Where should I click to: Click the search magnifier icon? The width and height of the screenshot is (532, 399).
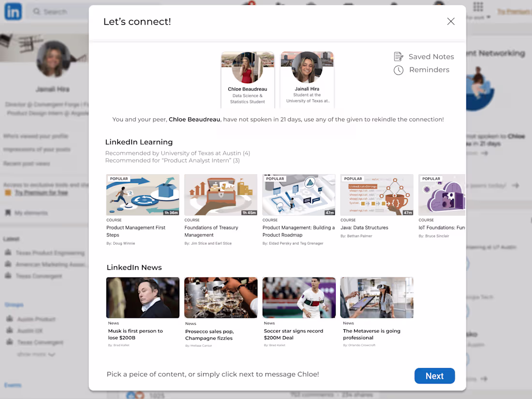tap(36, 11)
